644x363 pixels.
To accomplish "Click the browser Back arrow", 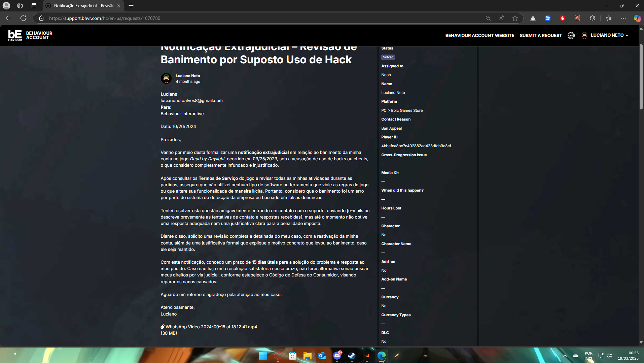I will [x=8, y=18].
